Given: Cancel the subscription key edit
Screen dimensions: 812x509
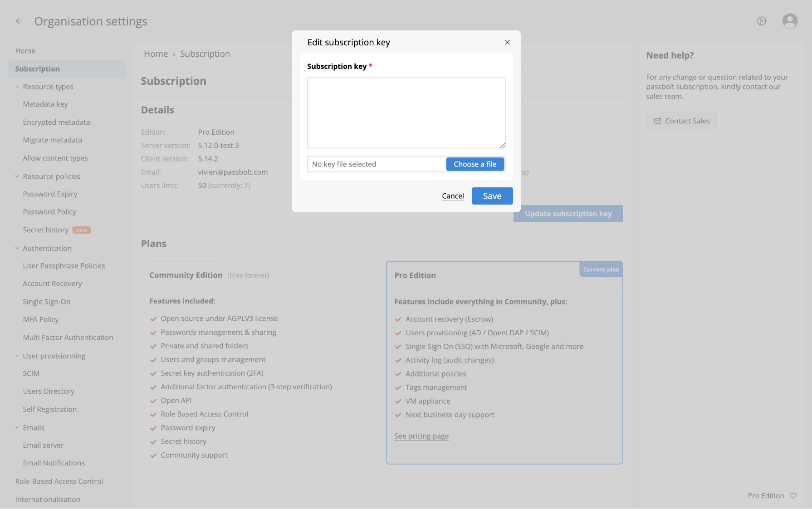Looking at the screenshot, I should tap(453, 196).
